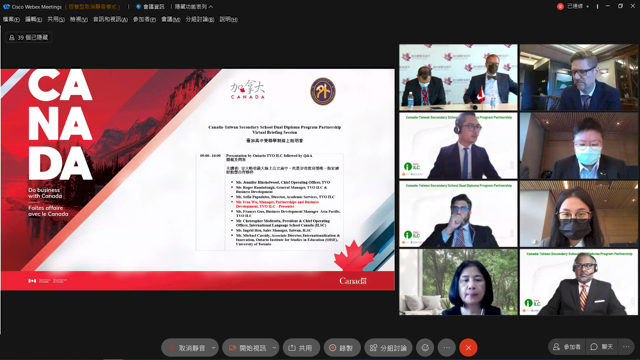The width and height of the screenshot is (640, 360).
Task: Click the 會議資訊 meeting info button
Action: click(150, 7)
